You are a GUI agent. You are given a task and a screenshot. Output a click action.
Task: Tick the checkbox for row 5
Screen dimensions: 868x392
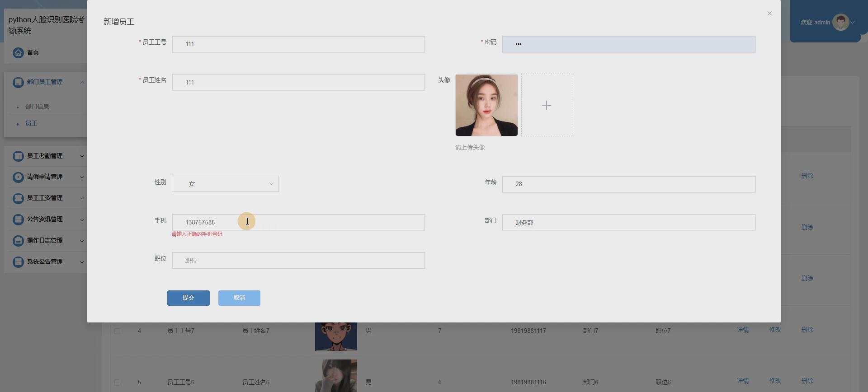coord(117,383)
